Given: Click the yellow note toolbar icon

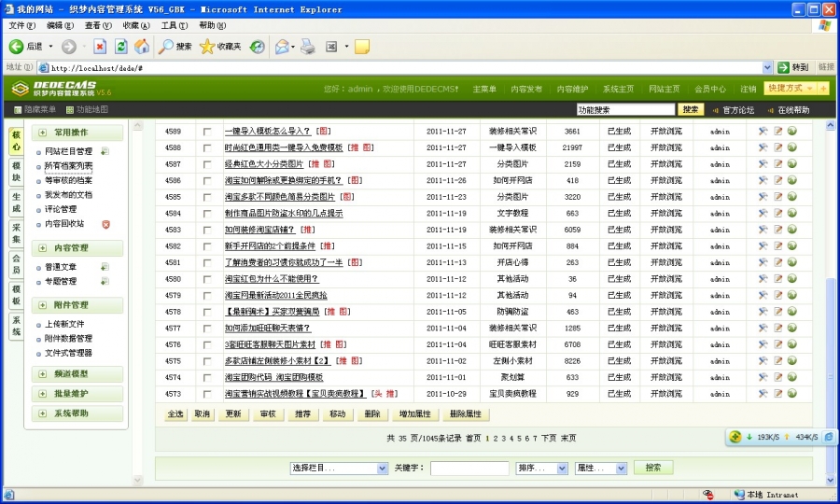Looking at the screenshot, I should (x=362, y=47).
